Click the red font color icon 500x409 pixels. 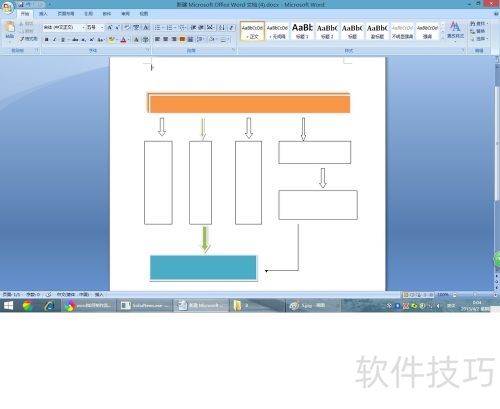pos(123,40)
